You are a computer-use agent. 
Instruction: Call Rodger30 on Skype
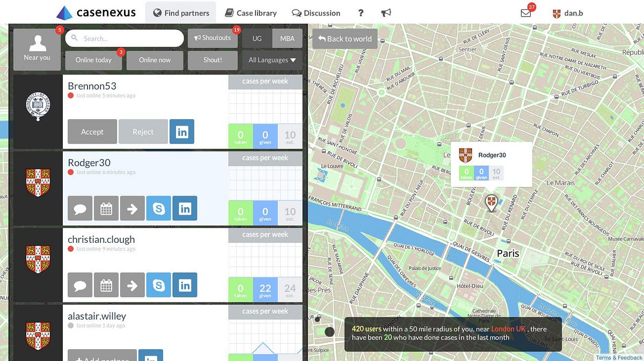[158, 208]
